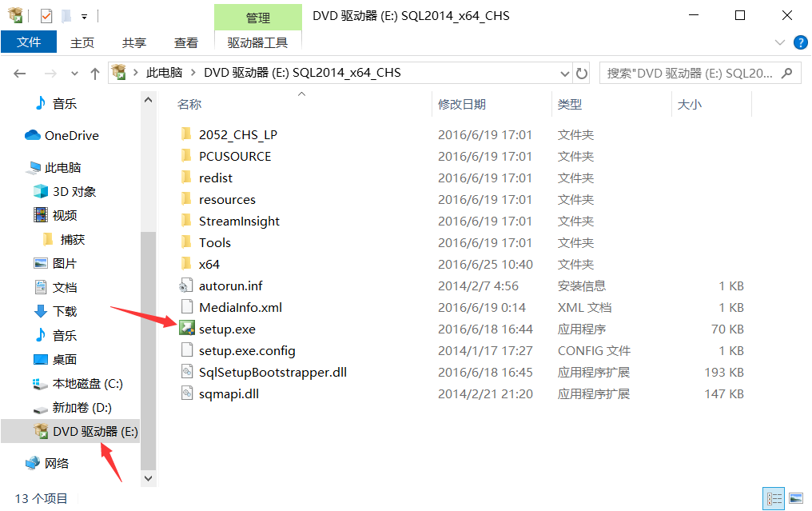This screenshot has width=812, height=511.
Task: Click the resources folder icon
Action: click(x=186, y=199)
